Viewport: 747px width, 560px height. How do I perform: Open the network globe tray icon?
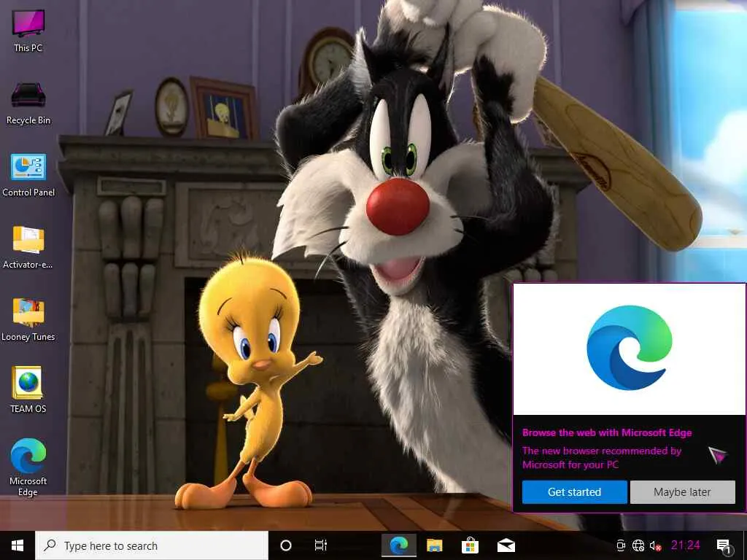[638, 545]
